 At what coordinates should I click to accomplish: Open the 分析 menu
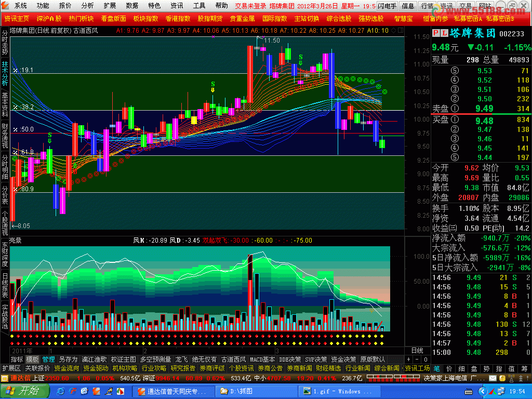pos(87,6)
